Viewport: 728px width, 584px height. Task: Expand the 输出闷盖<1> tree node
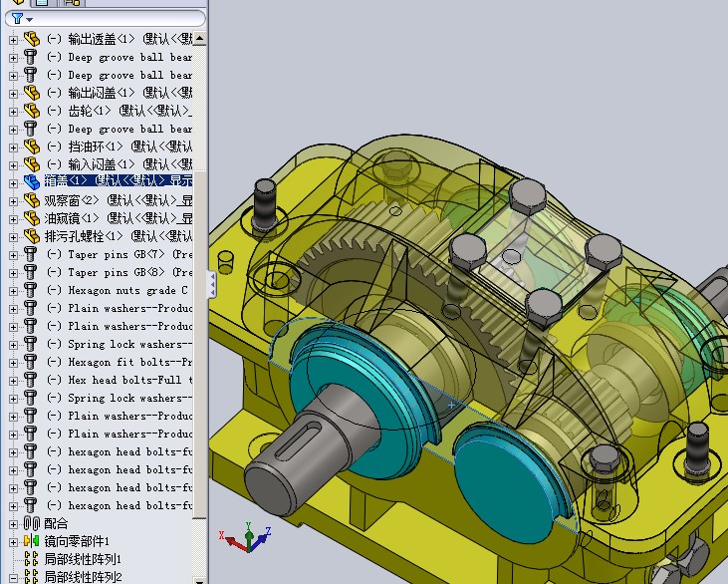tap(14, 94)
